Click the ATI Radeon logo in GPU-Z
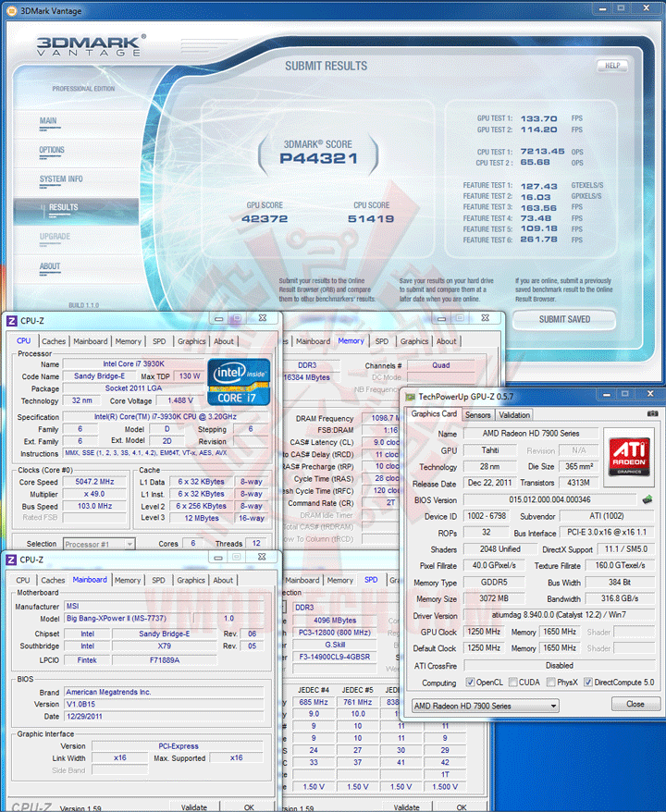Image resolution: width=666 pixels, height=812 pixels. 629,456
